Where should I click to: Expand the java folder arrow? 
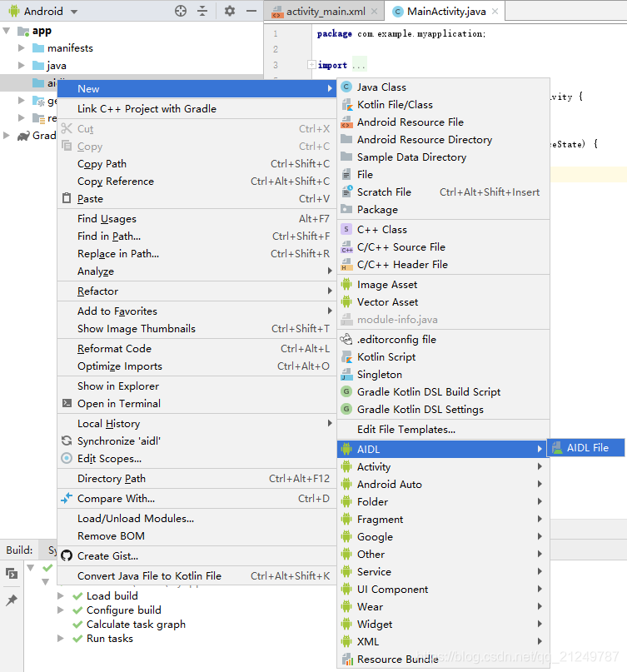click(x=22, y=66)
